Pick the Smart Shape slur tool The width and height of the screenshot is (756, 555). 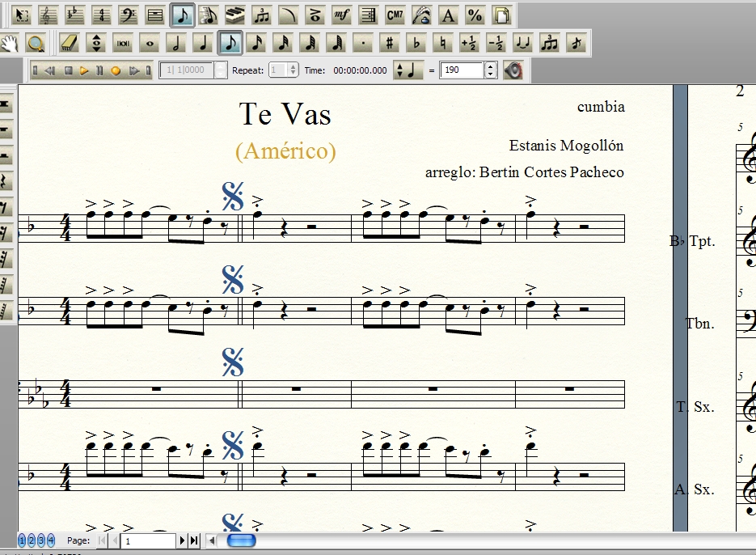(289, 15)
